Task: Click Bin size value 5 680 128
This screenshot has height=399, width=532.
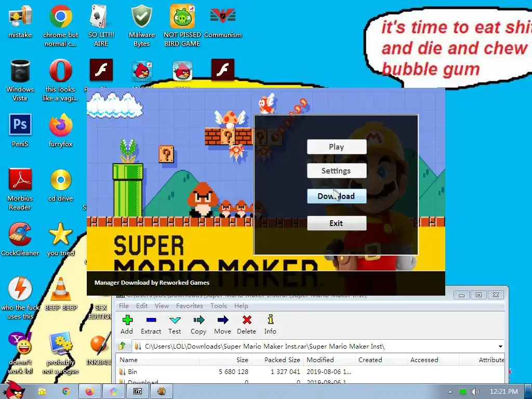Action: pos(233,372)
